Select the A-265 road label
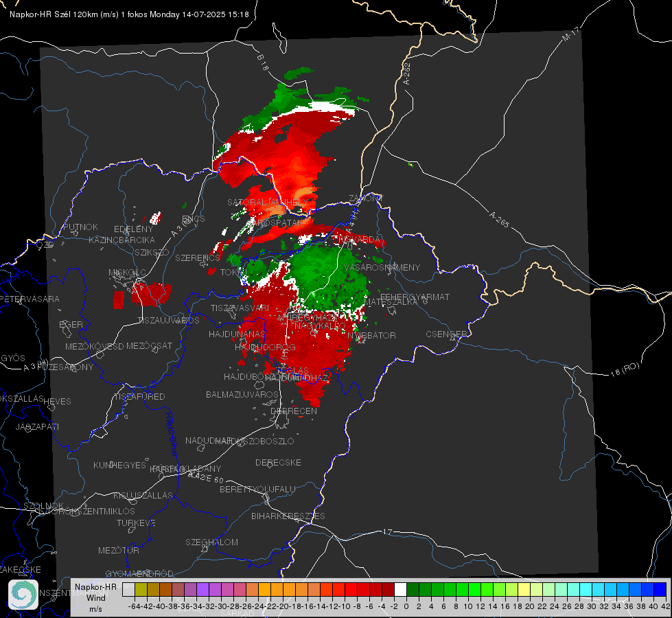Viewport: 672px width, 618px height. click(499, 219)
